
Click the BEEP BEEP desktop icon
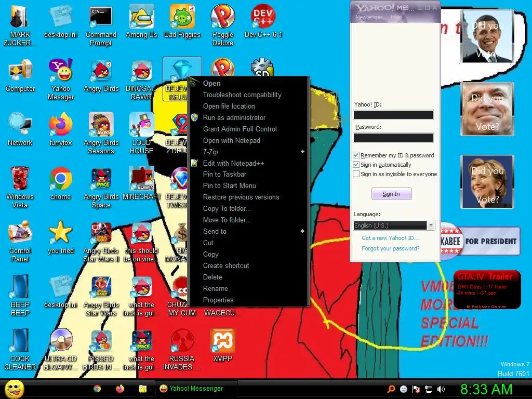pyautogui.click(x=20, y=296)
